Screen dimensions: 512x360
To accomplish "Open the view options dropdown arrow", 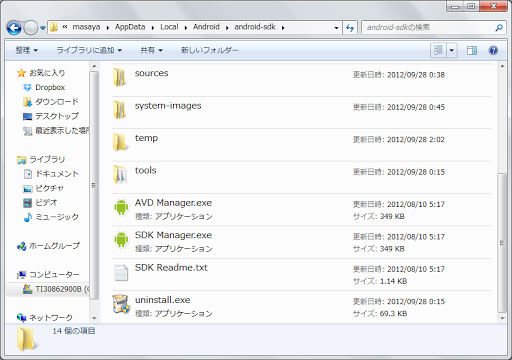I will pos(452,51).
